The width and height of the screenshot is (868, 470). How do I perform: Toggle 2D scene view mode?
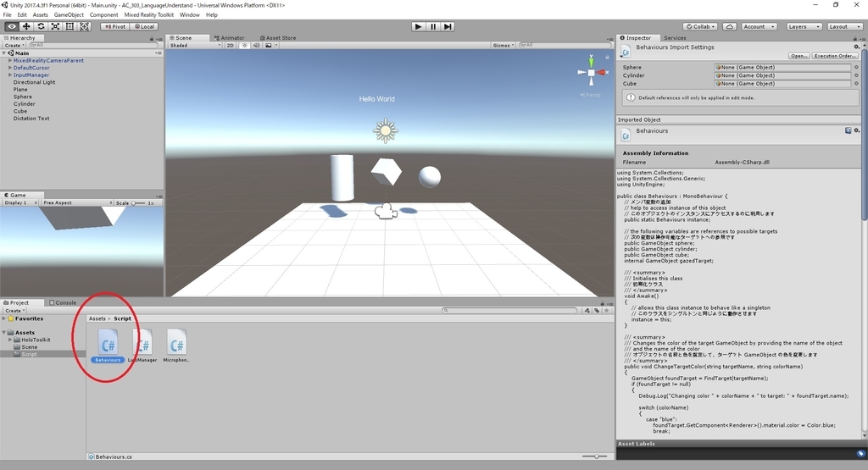pos(231,46)
